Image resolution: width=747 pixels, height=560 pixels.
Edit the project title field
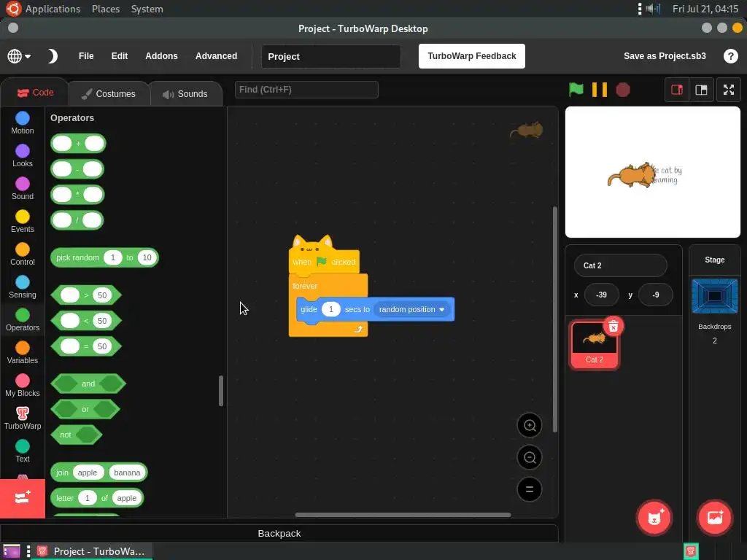point(330,56)
